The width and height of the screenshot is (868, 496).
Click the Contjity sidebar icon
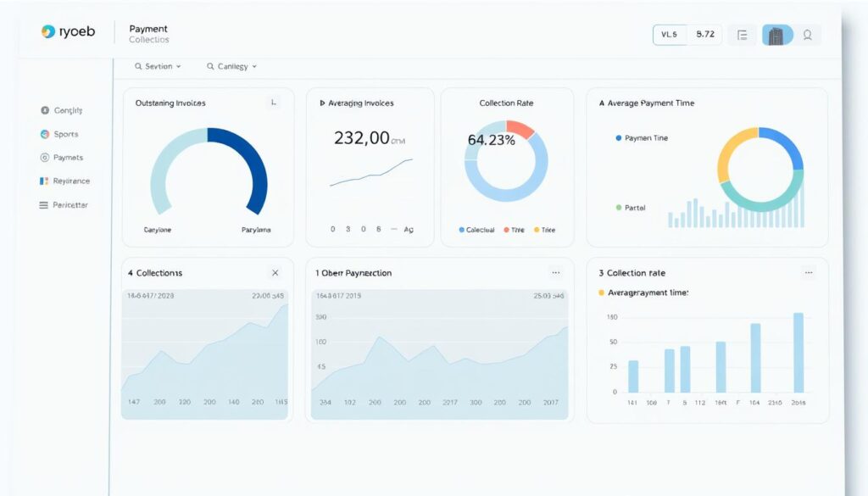46,110
